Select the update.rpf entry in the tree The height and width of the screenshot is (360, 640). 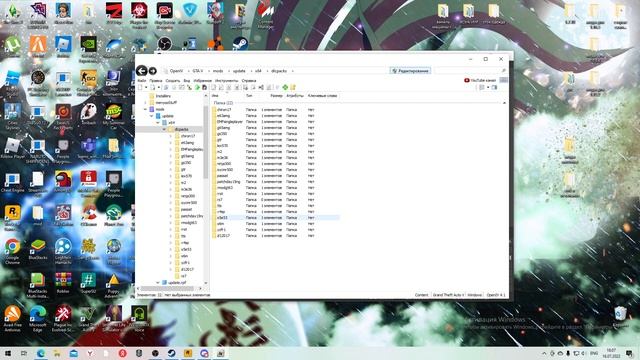(177, 282)
